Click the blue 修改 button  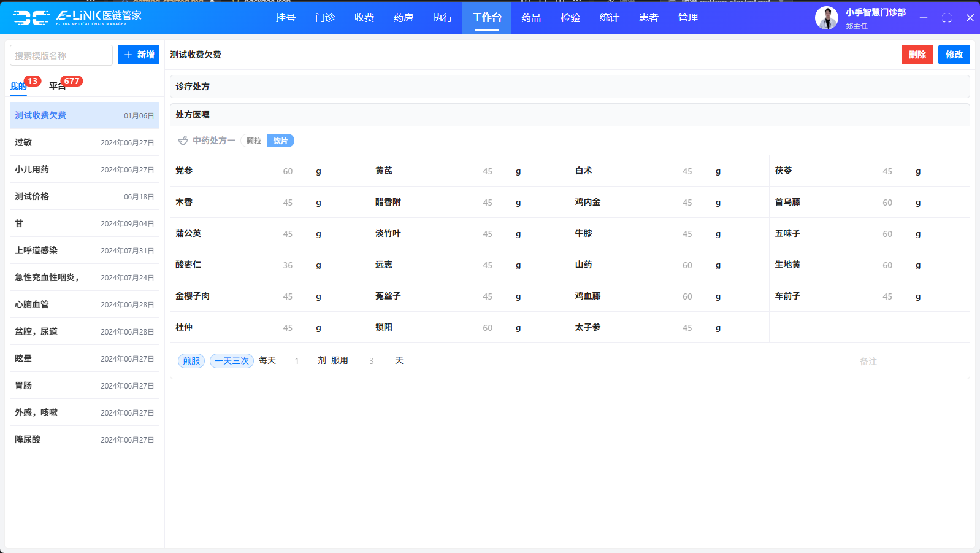point(954,55)
